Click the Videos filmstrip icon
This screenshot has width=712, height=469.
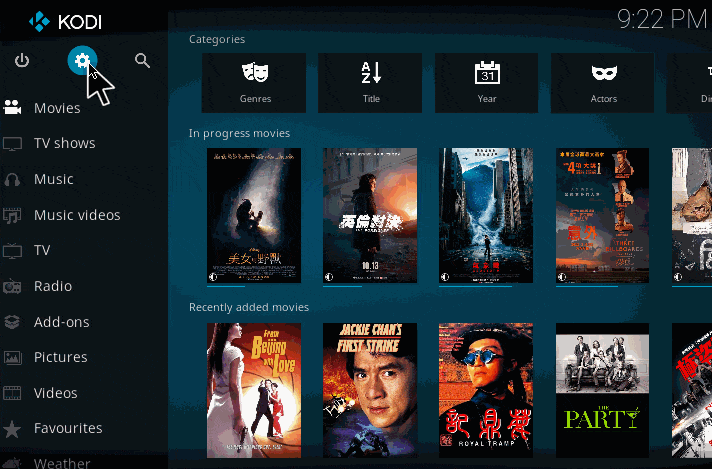click(12, 393)
